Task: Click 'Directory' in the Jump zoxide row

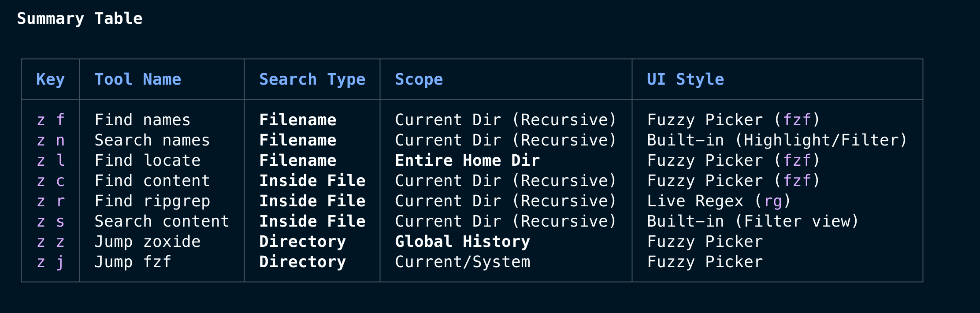Action: (303, 242)
